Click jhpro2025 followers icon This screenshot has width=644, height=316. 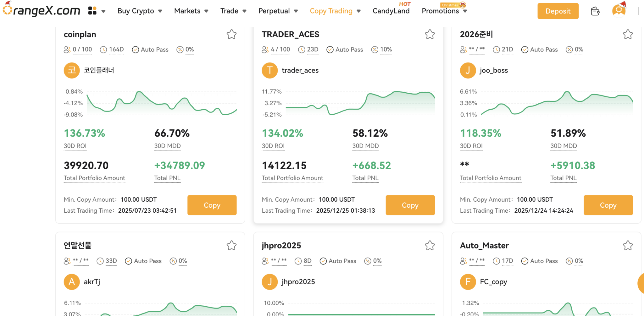[265, 261]
